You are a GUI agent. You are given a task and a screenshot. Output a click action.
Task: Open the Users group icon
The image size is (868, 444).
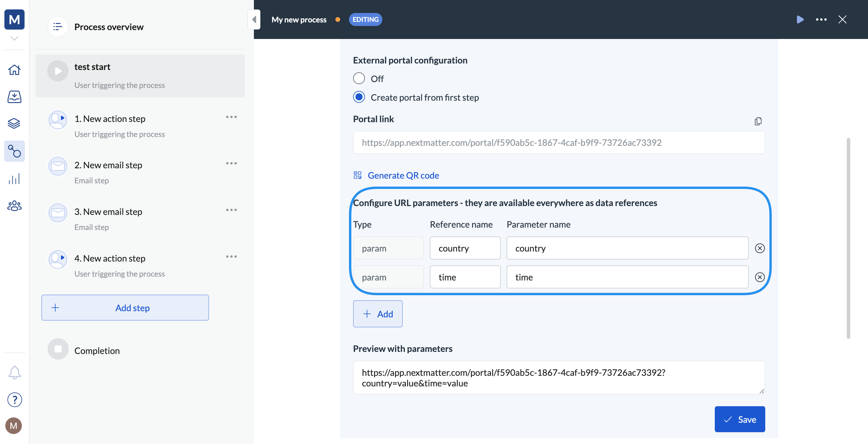point(14,206)
